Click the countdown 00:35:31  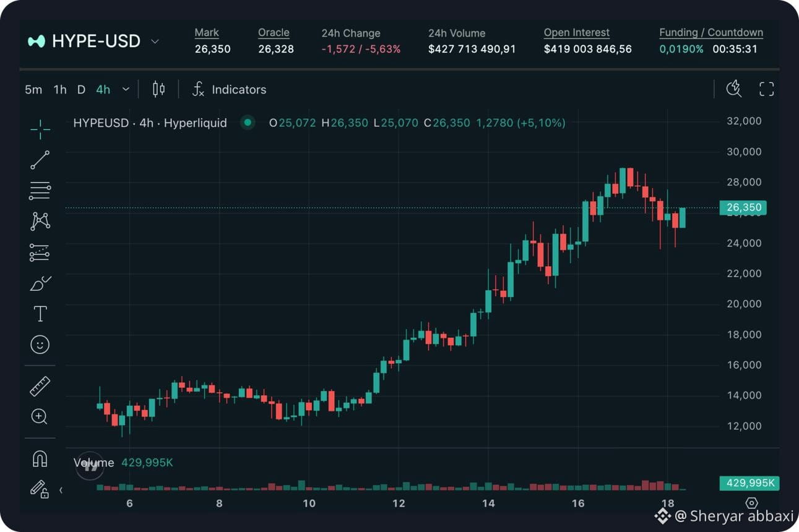click(735, 49)
